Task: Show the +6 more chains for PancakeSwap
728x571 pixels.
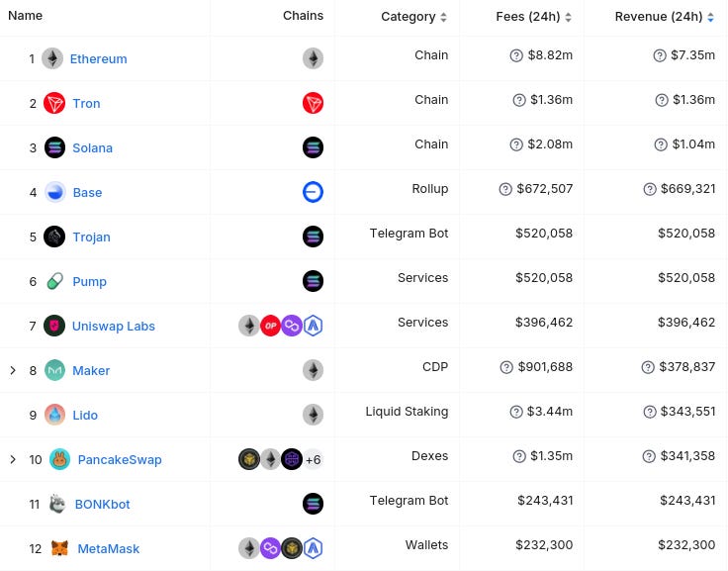Action: 313,459
